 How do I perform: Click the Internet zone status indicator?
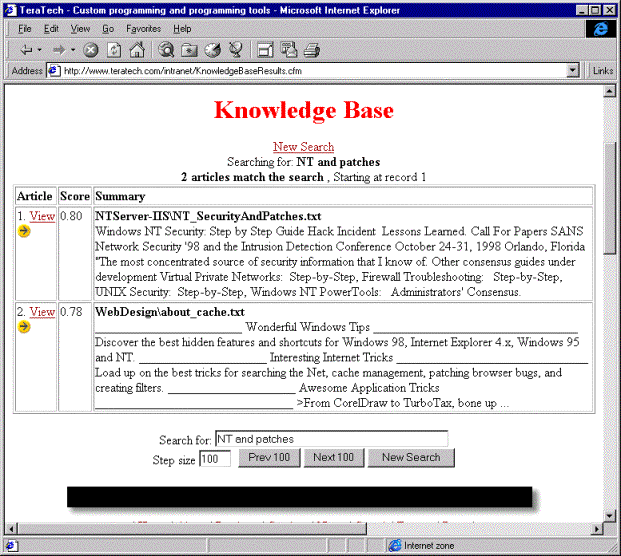coord(422,546)
